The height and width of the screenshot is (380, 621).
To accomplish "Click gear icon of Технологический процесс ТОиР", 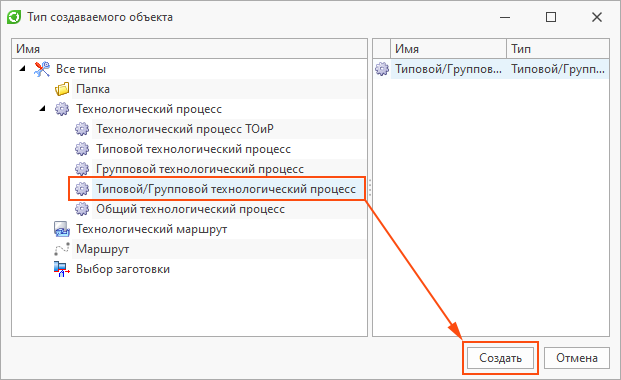I will pyautogui.click(x=82, y=129).
